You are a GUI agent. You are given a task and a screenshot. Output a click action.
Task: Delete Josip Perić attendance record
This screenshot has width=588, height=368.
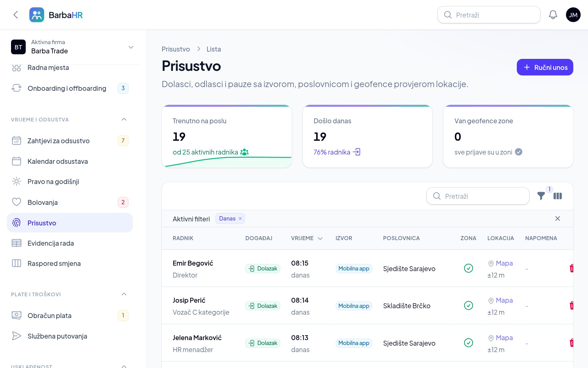(x=571, y=305)
